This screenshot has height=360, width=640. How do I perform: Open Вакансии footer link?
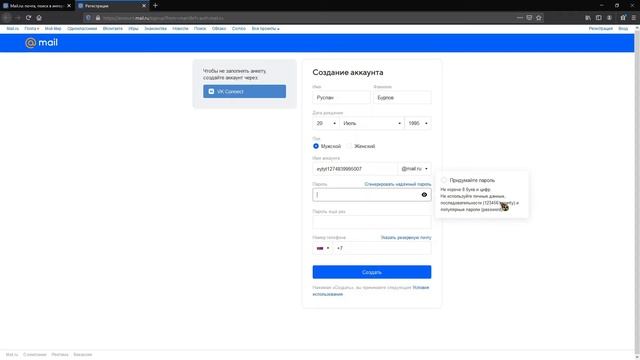click(x=83, y=355)
